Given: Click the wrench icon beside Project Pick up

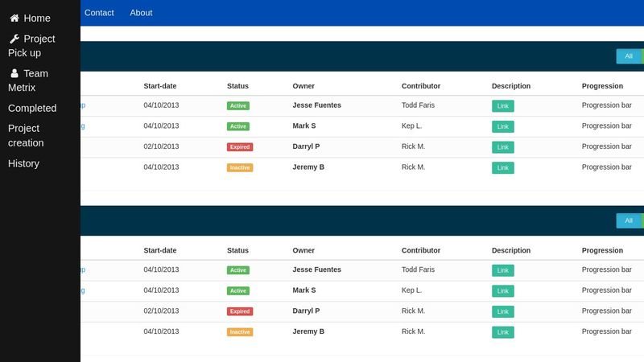Looking at the screenshot, I should (14, 39).
